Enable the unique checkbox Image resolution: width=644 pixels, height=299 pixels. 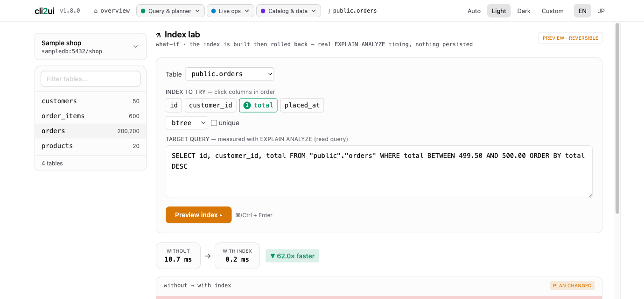[x=214, y=123]
